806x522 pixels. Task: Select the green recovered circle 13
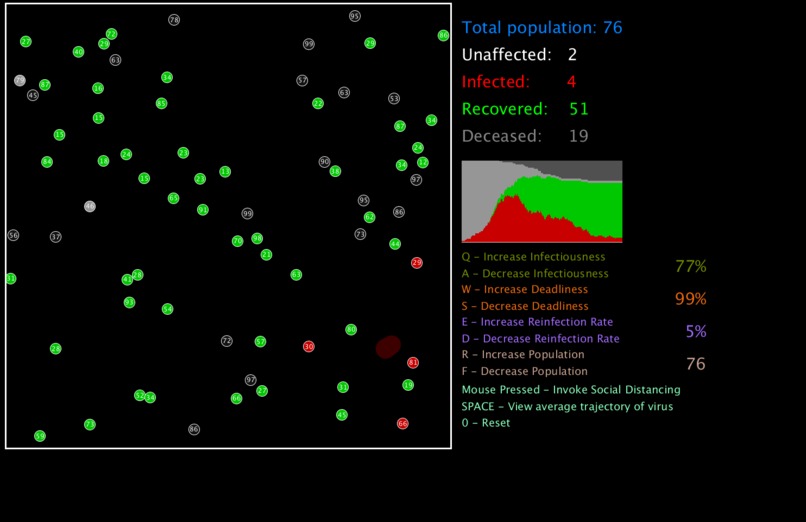[x=225, y=172]
